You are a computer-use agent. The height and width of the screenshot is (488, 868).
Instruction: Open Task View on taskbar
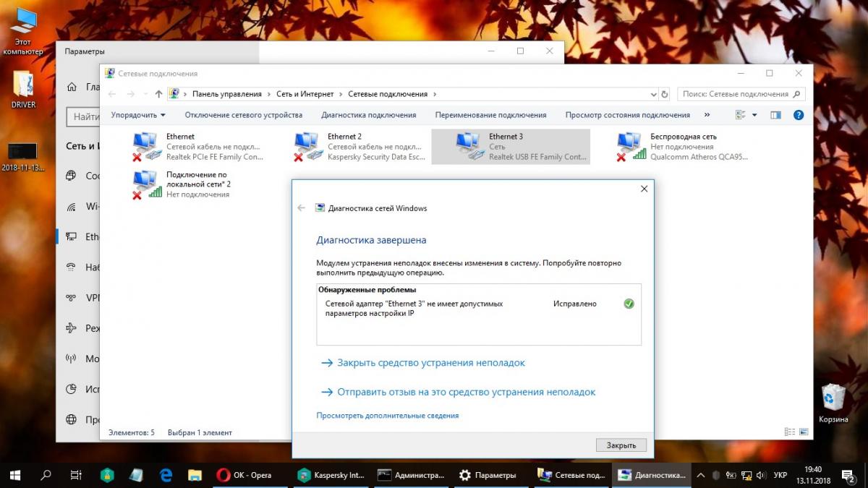pyautogui.click(x=76, y=475)
